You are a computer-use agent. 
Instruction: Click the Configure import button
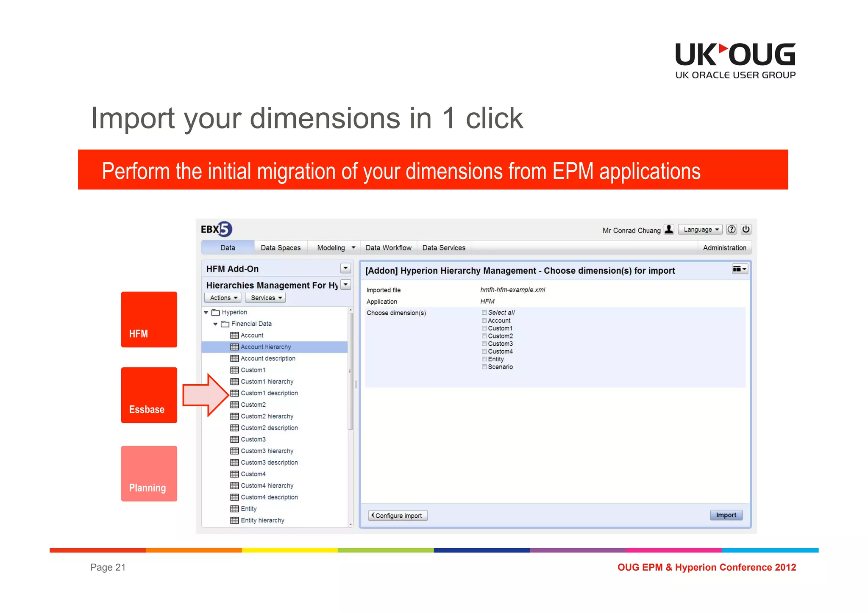398,516
